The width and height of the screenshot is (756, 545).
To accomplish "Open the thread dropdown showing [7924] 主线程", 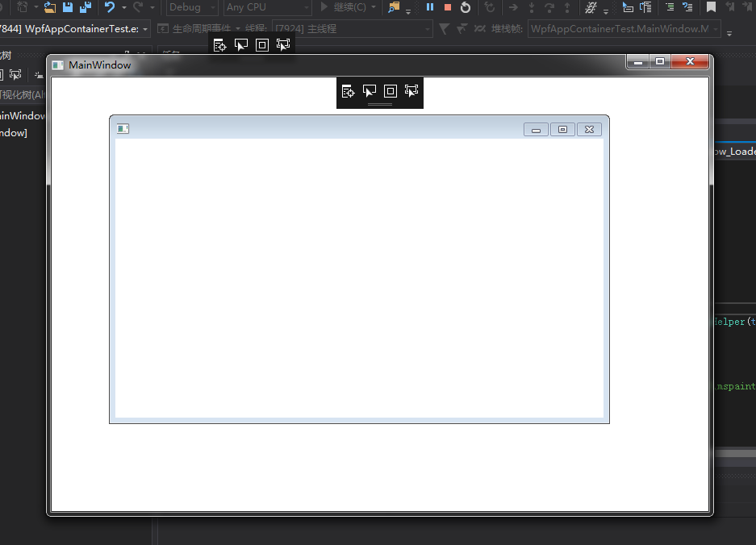I will click(x=352, y=29).
